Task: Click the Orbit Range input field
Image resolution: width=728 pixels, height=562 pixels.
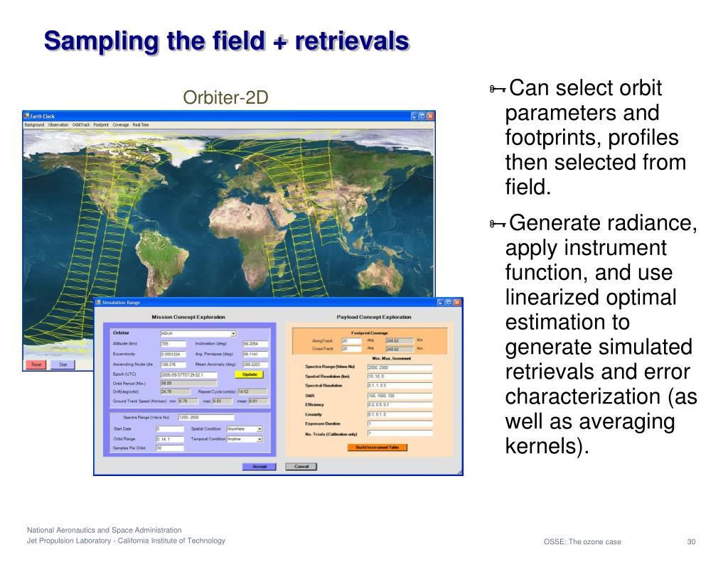Action: tap(170, 439)
